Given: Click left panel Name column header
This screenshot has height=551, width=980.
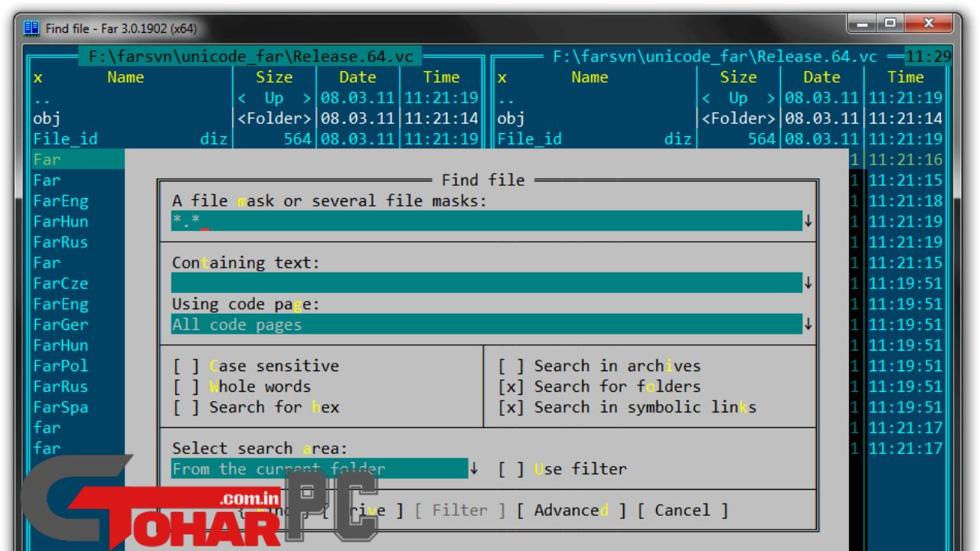Looking at the screenshot, I should (126, 77).
